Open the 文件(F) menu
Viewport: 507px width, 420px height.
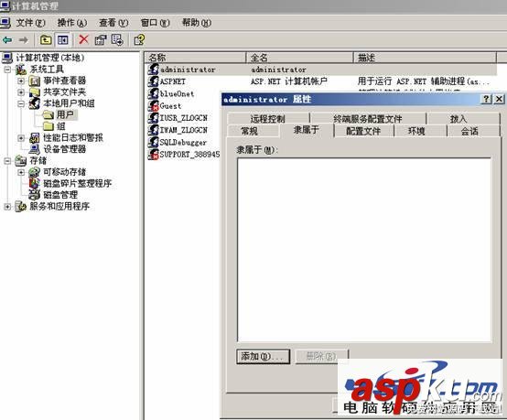[30, 23]
